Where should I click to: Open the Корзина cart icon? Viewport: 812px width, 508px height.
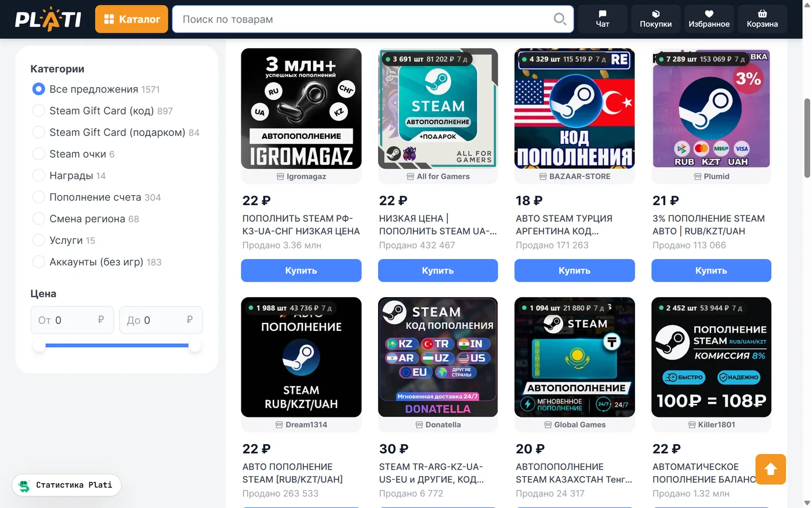point(762,19)
